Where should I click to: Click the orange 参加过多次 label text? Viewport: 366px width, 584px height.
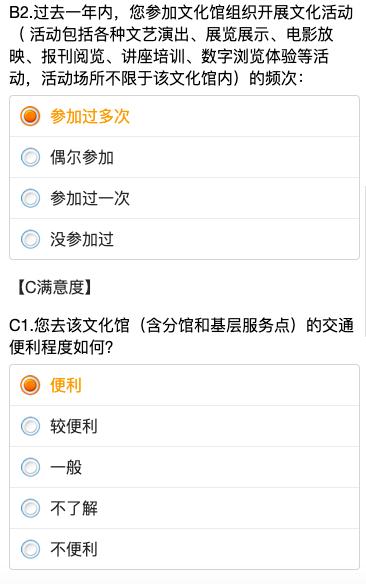[x=90, y=116]
